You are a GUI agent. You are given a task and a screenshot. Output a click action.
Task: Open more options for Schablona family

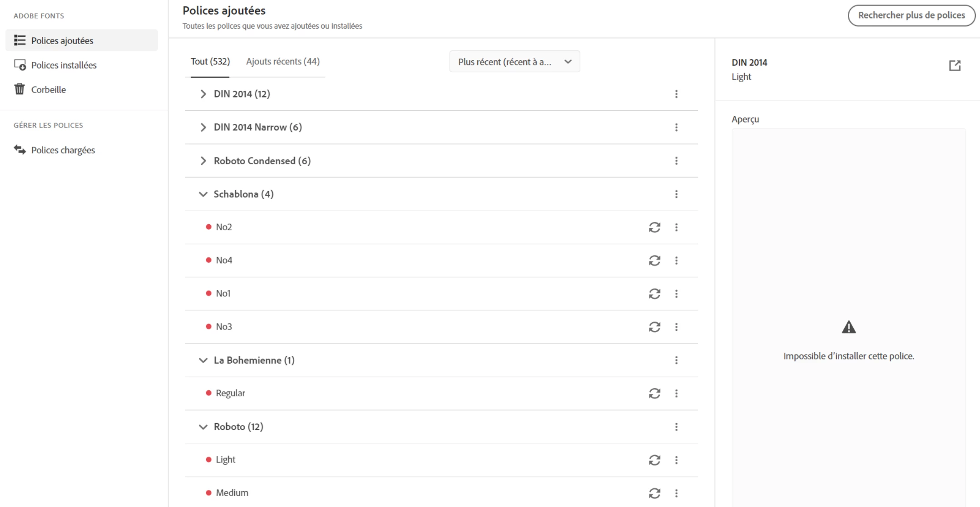coord(676,194)
